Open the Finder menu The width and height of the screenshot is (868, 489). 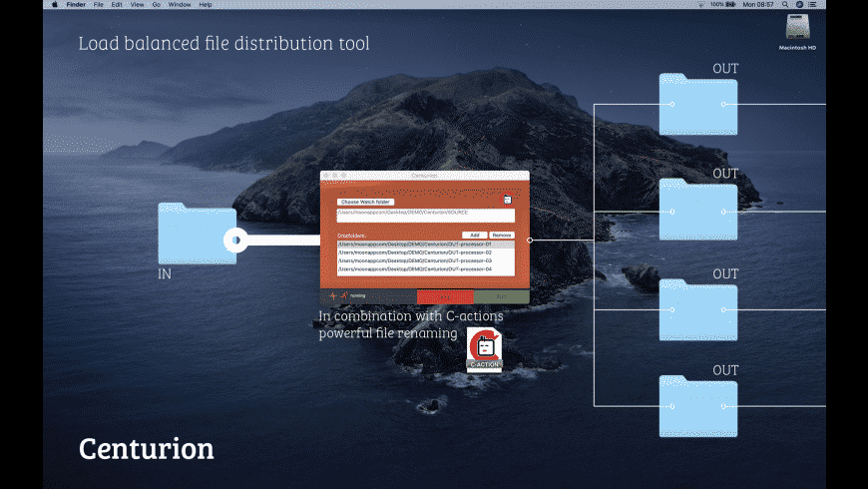76,4
